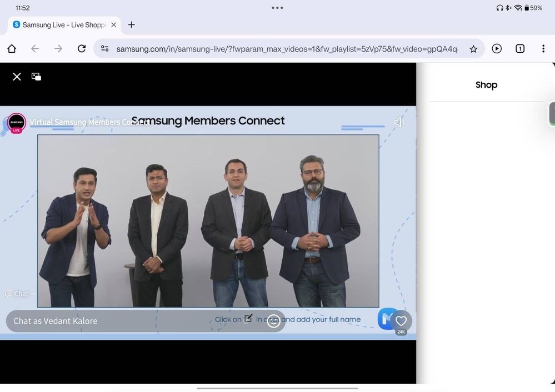
Task: Open the browser three-dot menu
Action: tap(543, 48)
